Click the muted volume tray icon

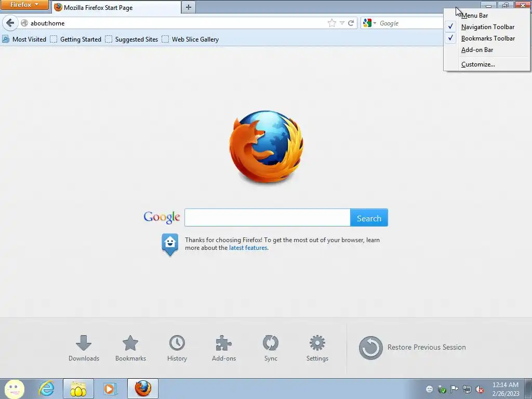[x=480, y=389]
